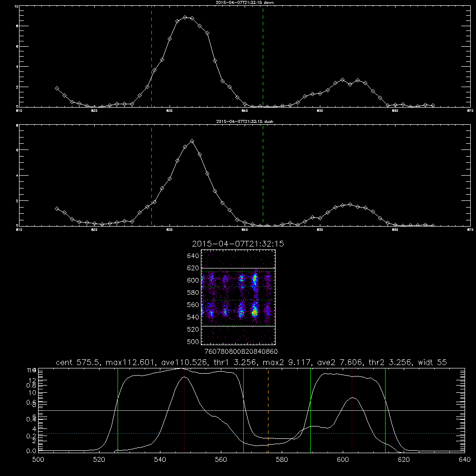Screen dimensions: 476x476
Task: Click the orange dashed center line in bottom plot
Action: tap(268, 410)
